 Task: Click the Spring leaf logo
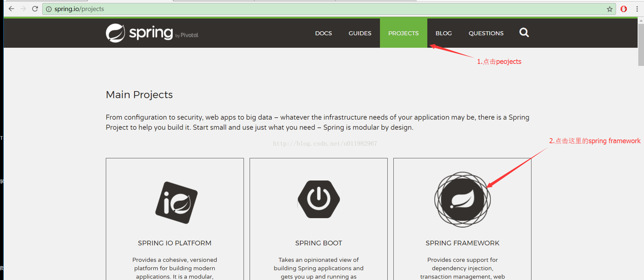click(115, 33)
